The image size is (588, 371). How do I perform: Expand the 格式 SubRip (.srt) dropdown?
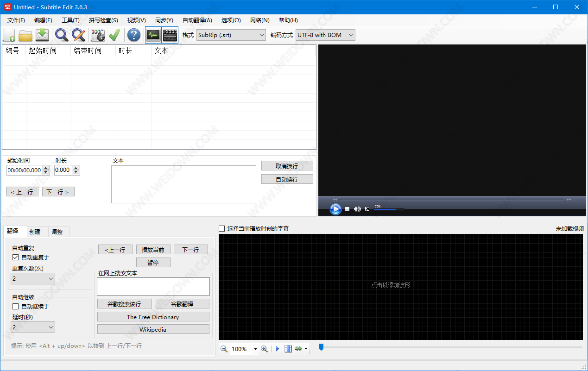tap(231, 35)
